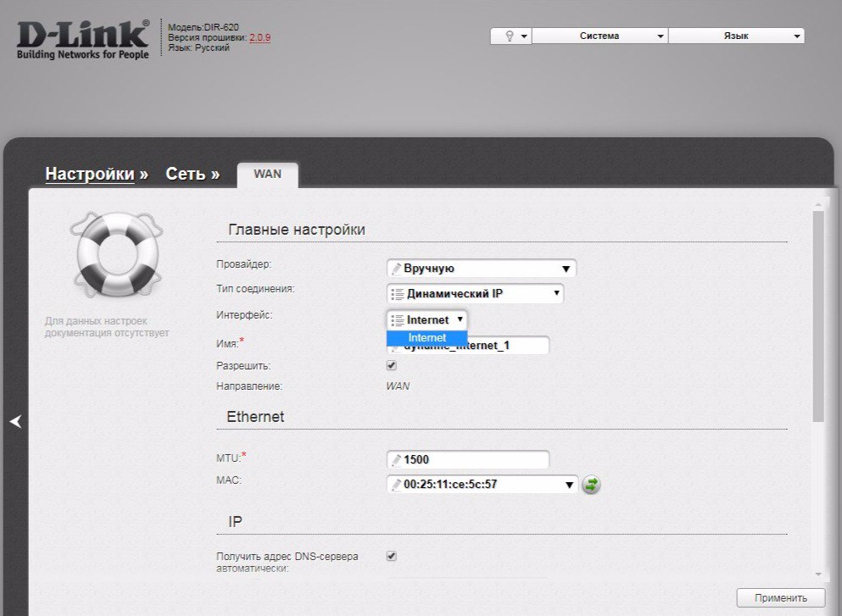Open the Тип соединения dropdown

(475, 294)
